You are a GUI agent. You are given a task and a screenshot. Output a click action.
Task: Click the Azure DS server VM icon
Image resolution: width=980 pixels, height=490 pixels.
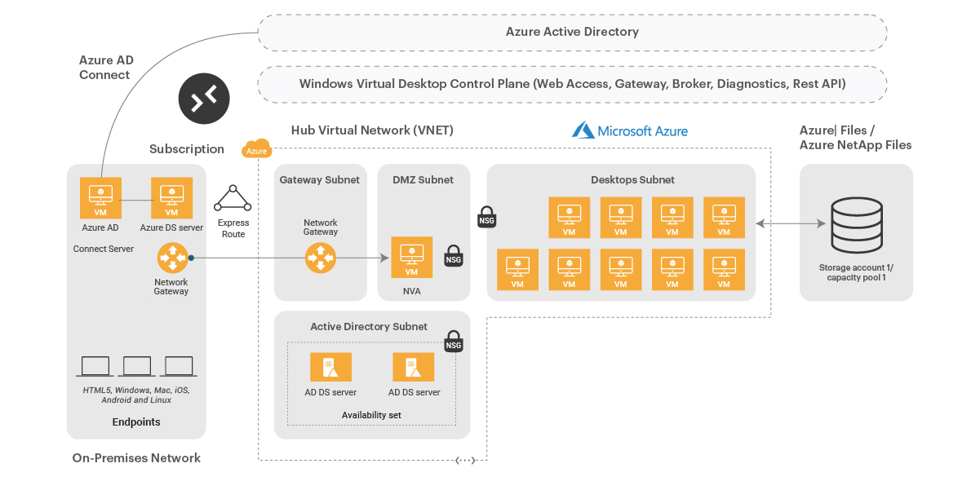pos(171,198)
